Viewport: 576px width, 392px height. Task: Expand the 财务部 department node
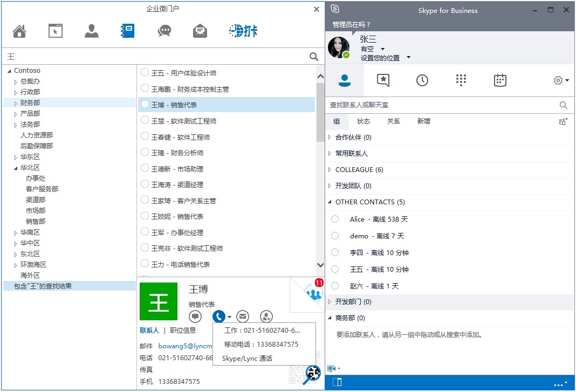tap(16, 104)
